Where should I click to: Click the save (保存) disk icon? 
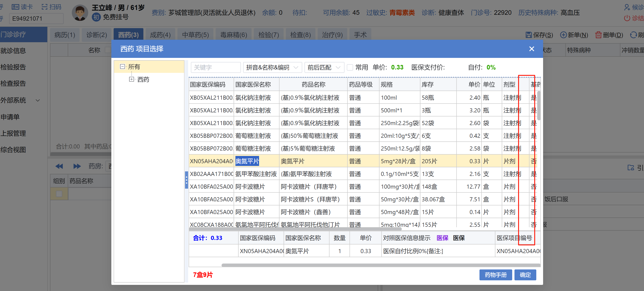[529, 35]
